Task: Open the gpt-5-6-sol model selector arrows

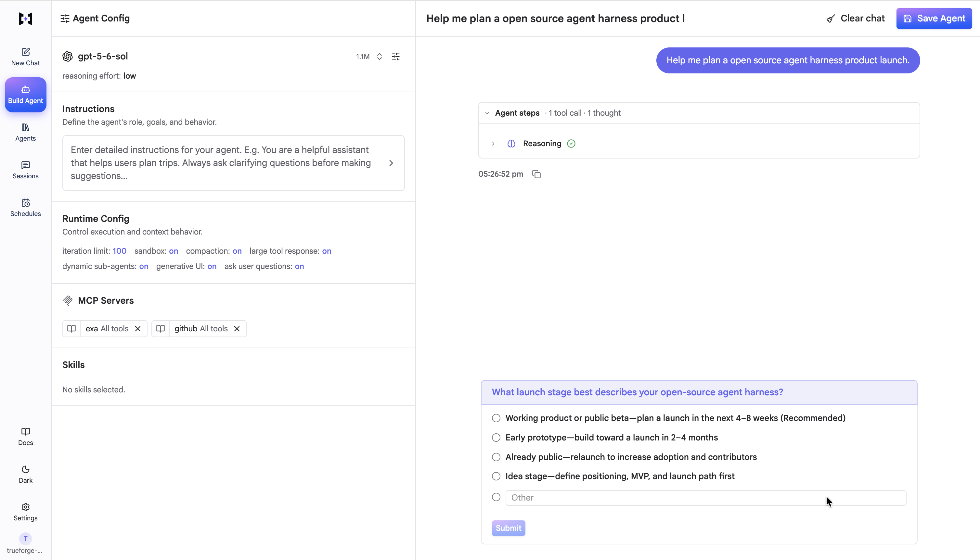Action: [379, 57]
